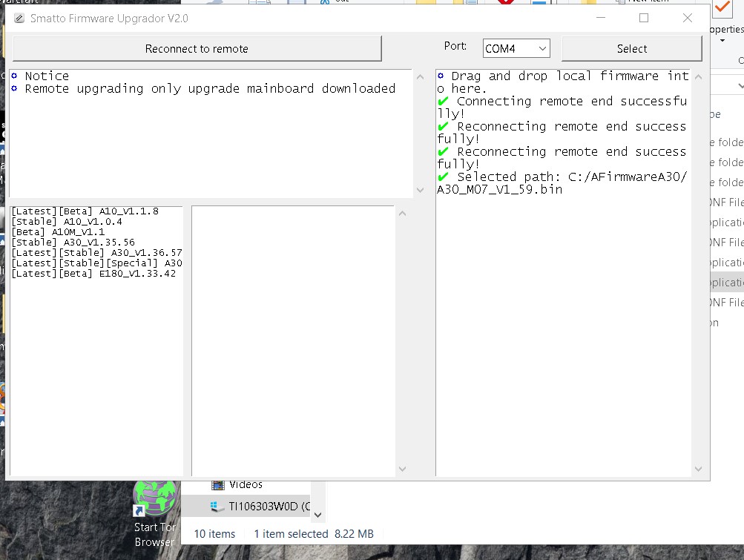This screenshot has height=560, width=744.
Task: Maximize the Smatto Firmware Upgrador window
Action: click(644, 19)
